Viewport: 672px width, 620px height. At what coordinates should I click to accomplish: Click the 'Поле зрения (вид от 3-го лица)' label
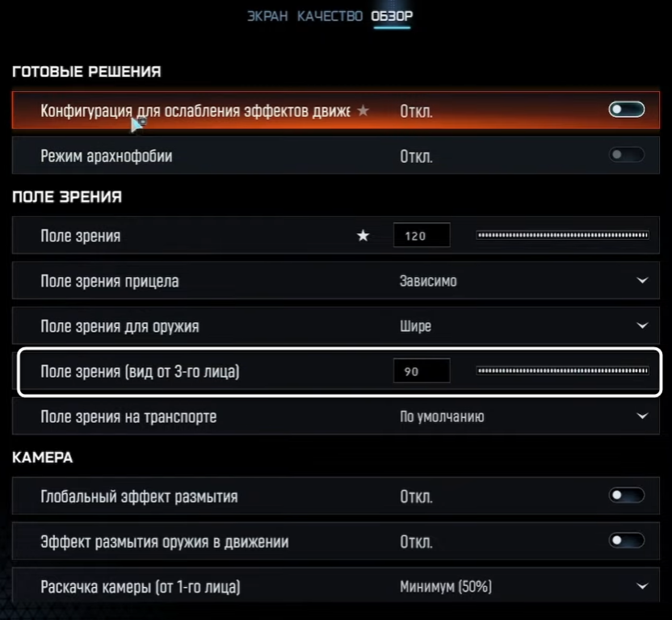tap(141, 371)
